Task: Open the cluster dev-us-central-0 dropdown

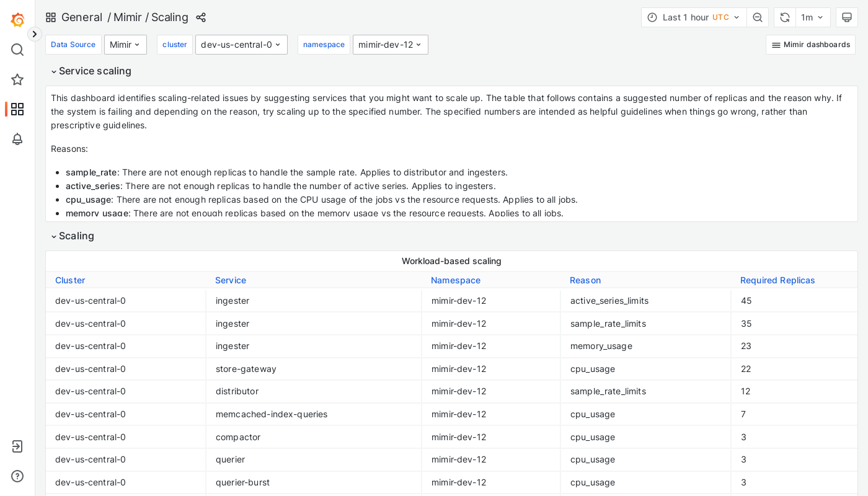Action: coord(241,45)
